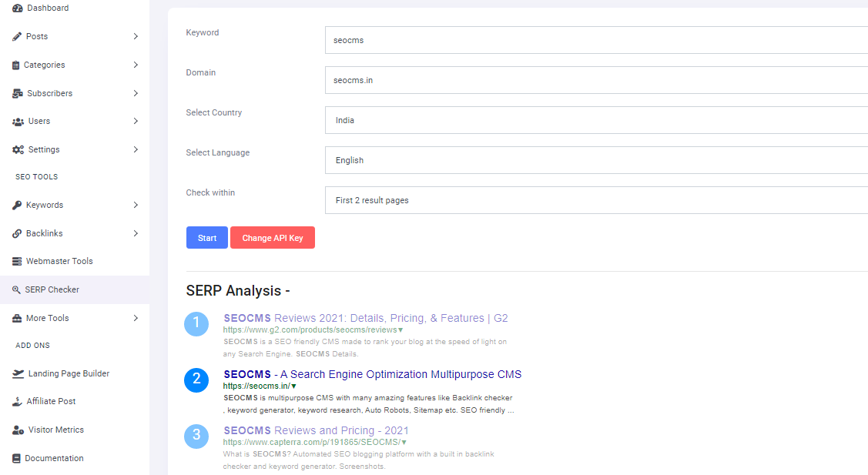Screen dimensions: 868x475
Task: Focus the Keyword input field containing seocms
Action: 596,40
